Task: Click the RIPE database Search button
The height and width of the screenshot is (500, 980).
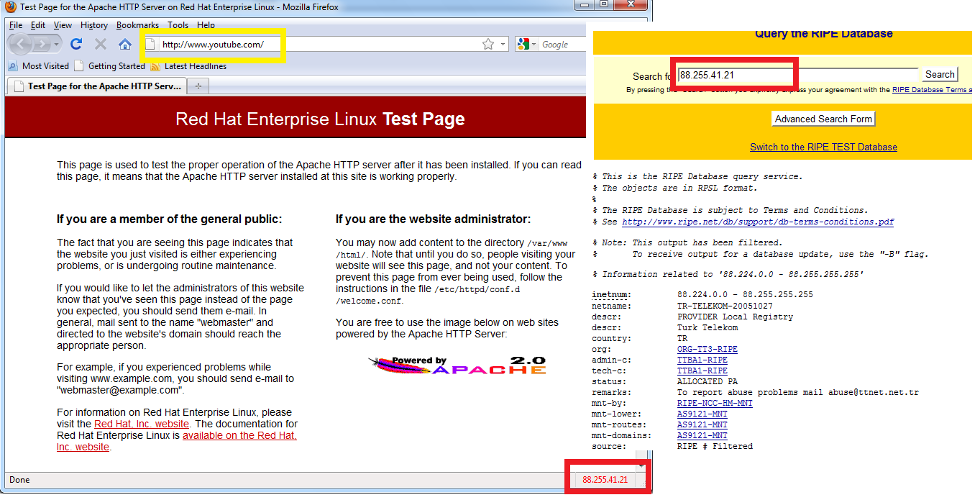Action: (x=939, y=73)
